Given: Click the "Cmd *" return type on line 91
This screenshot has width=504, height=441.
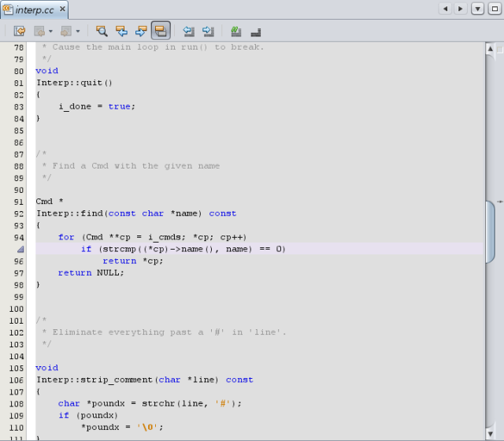Looking at the screenshot, I should click(50, 202).
